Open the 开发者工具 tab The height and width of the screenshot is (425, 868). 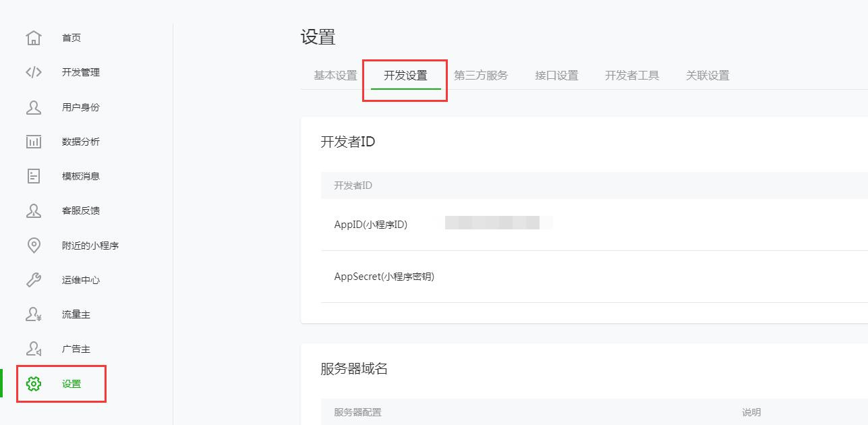click(x=632, y=76)
